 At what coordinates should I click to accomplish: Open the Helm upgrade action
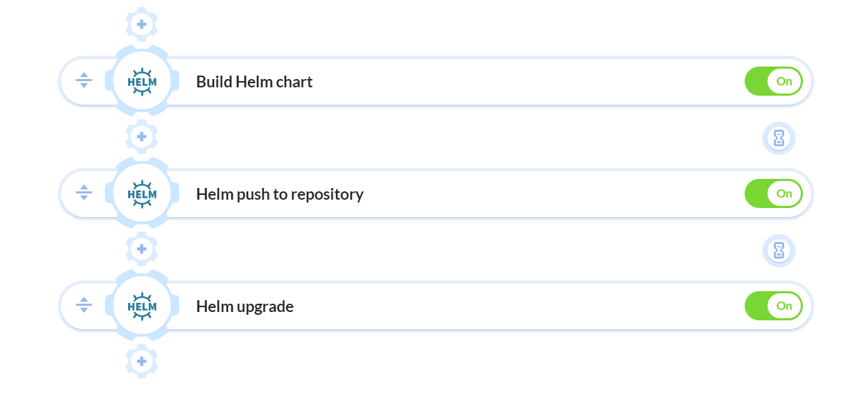[x=245, y=306]
